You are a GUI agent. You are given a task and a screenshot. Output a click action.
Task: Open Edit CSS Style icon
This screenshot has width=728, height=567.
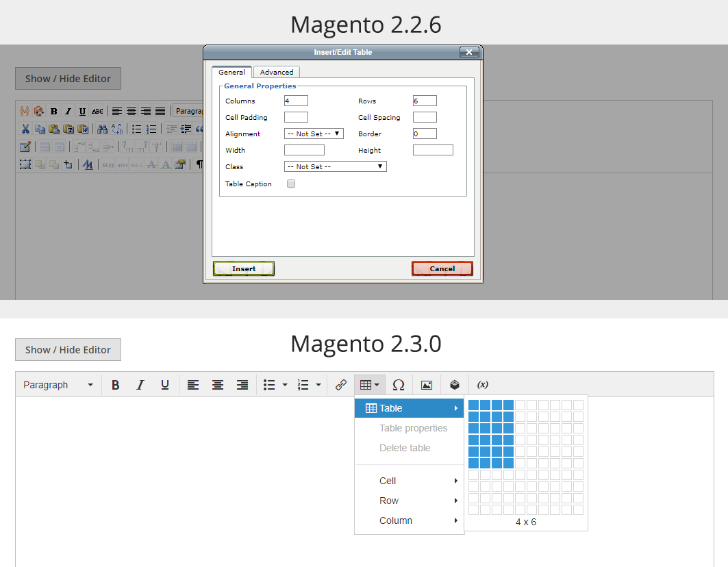(x=88, y=164)
